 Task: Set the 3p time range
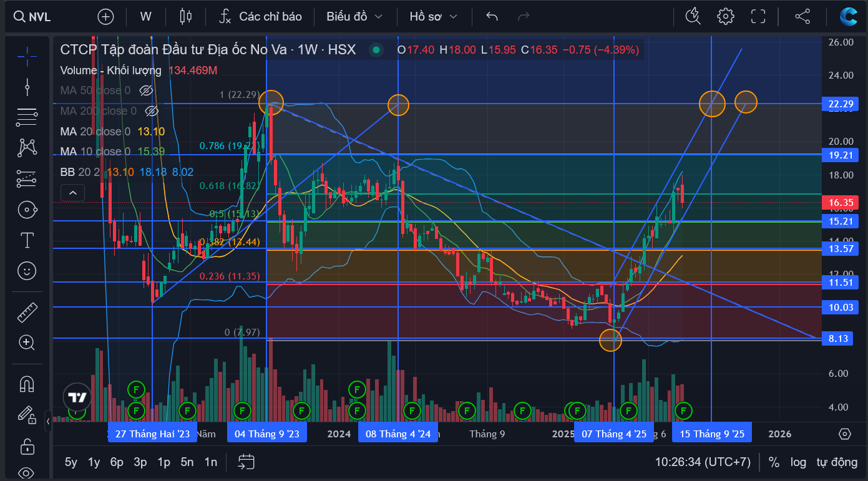(x=140, y=462)
